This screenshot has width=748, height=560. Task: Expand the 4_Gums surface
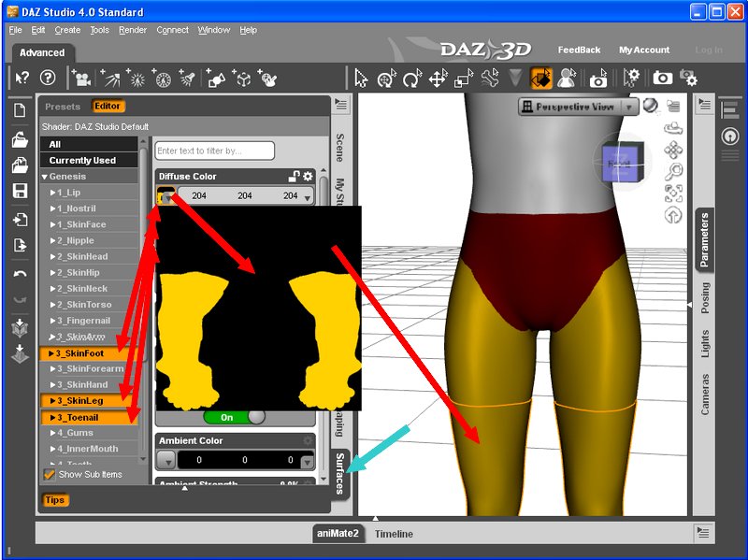click(53, 433)
